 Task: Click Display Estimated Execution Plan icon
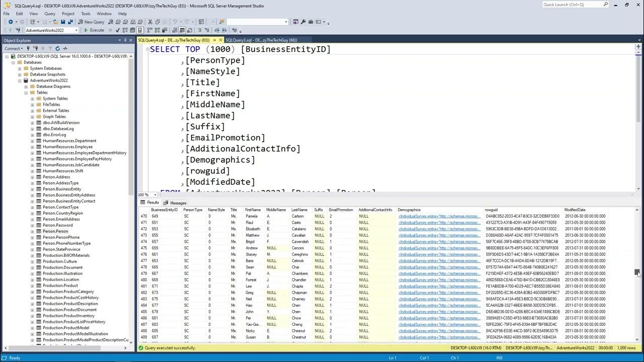click(125, 30)
